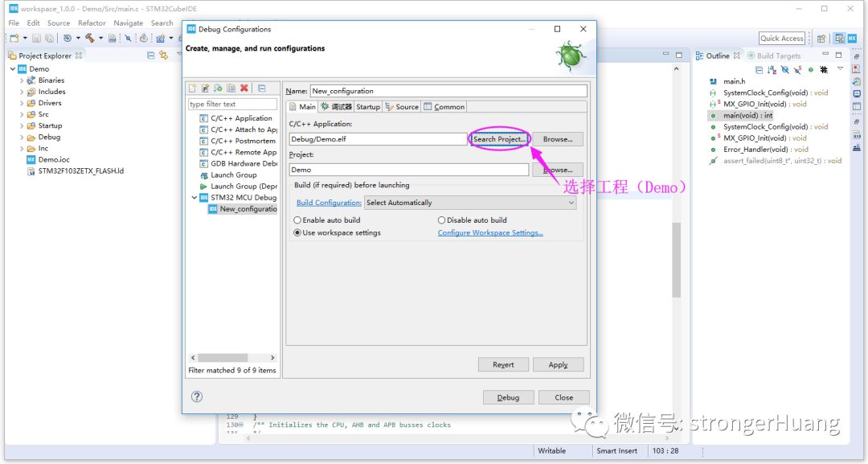Open the Main tab in dialog
The width and height of the screenshot is (868, 464).
click(302, 107)
